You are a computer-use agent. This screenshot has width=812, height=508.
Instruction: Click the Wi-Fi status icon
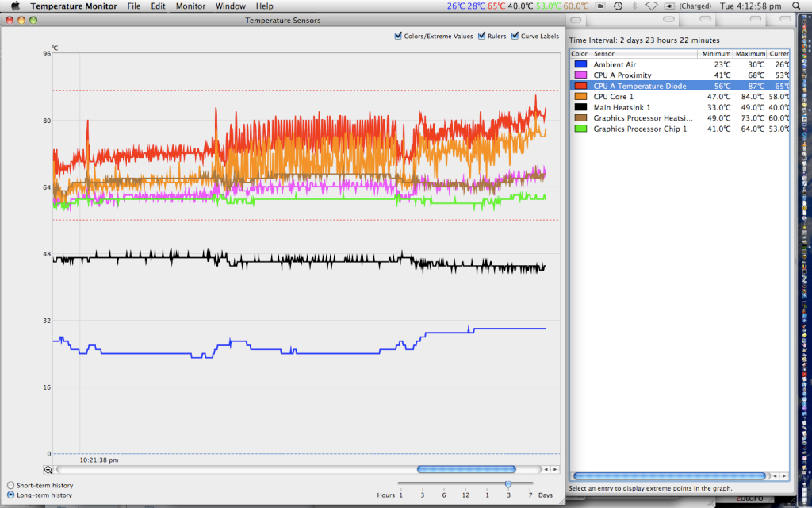click(x=650, y=6)
